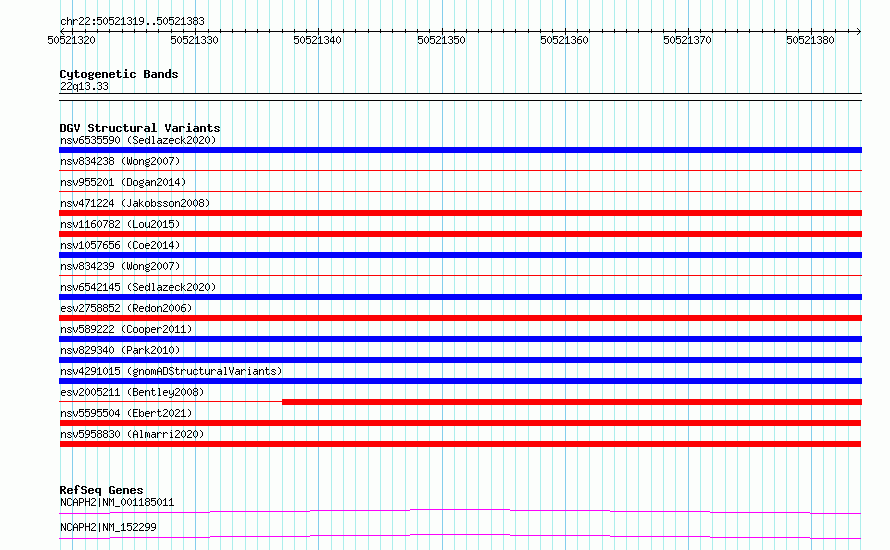
Task: Click ruler tick label 50521370
Action: pos(687,40)
